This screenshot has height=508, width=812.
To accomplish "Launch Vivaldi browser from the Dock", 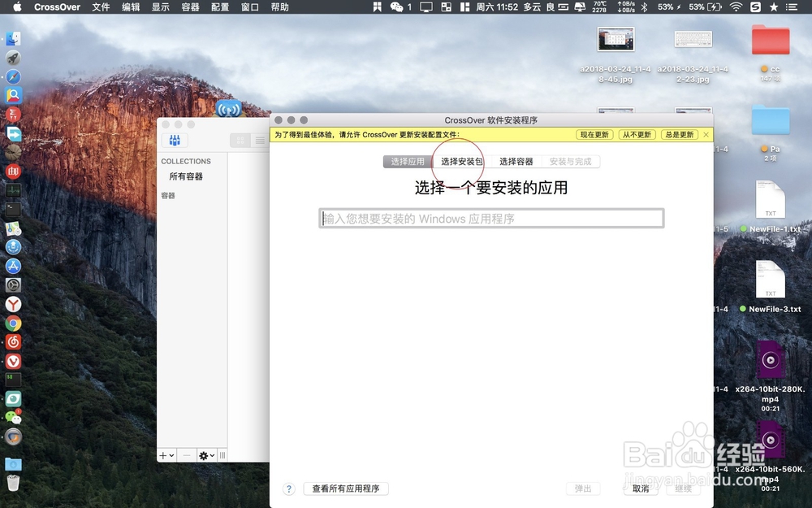I will [x=13, y=362].
